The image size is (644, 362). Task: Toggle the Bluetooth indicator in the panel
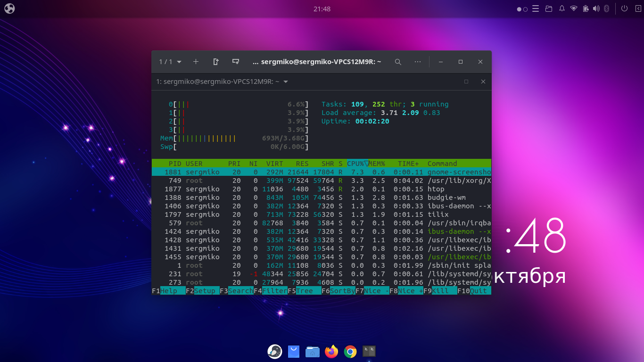[x=607, y=8]
